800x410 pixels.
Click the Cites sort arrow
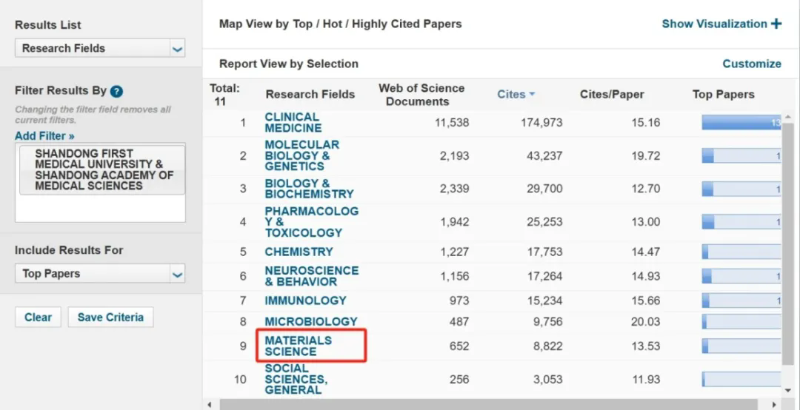(532, 95)
